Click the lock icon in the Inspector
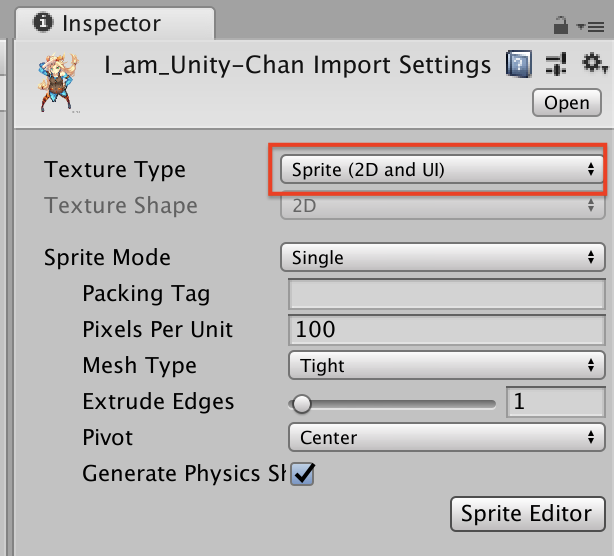 [x=563, y=23]
